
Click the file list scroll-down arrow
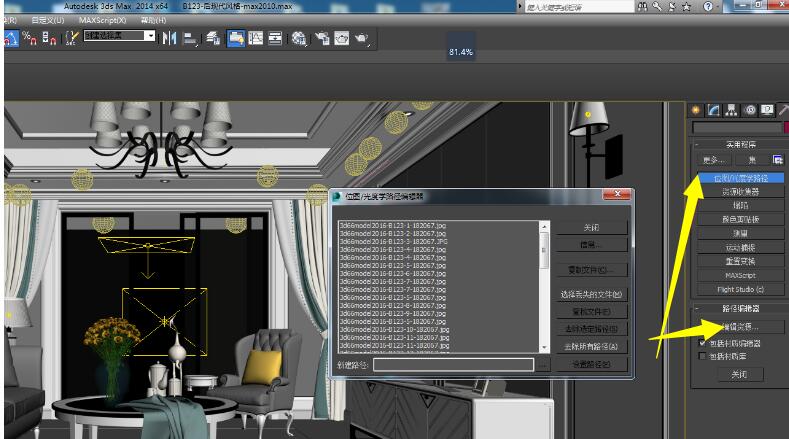click(x=544, y=348)
